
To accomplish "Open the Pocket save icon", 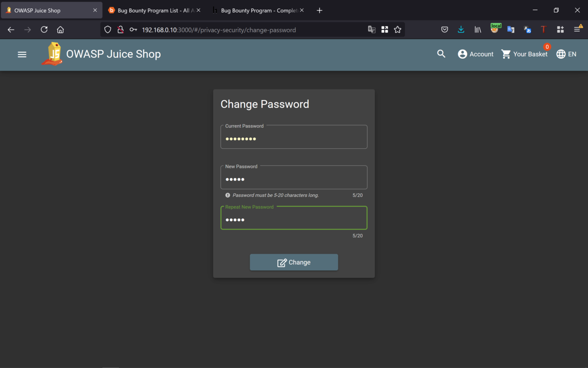I will [444, 30].
